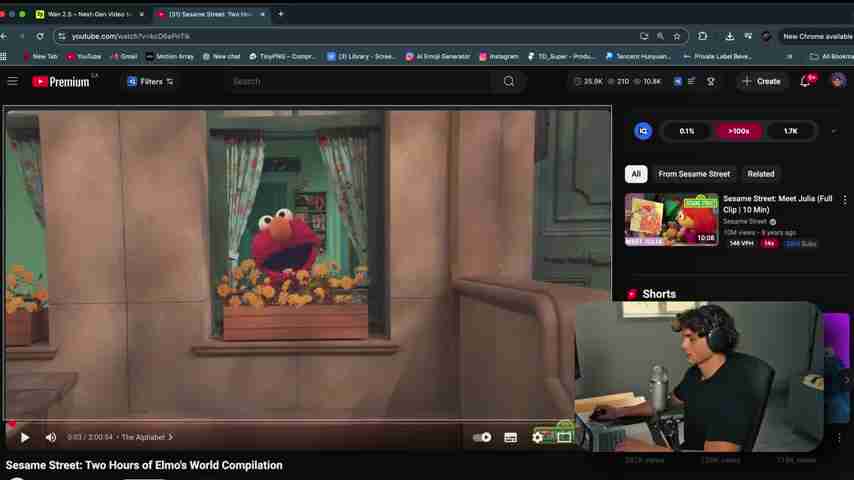The width and height of the screenshot is (854, 480).
Task: Open the All Bookmarks folder
Action: point(832,56)
